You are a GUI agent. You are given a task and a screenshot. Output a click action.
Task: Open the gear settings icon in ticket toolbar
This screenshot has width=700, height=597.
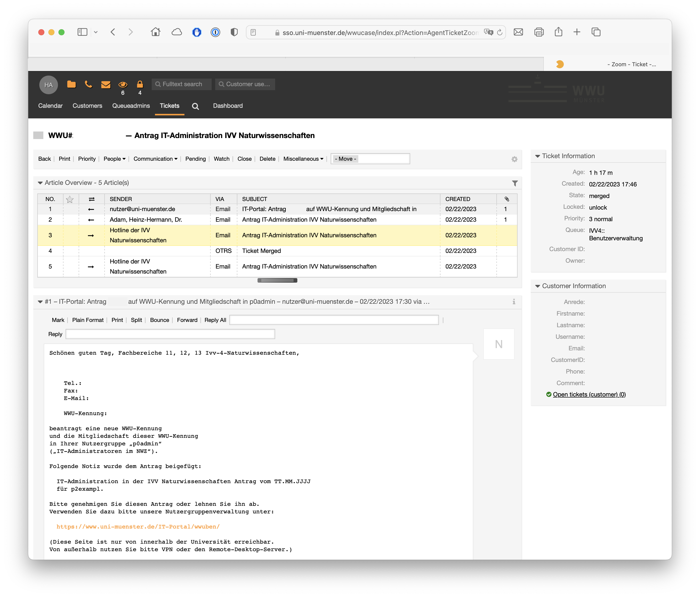(x=514, y=159)
